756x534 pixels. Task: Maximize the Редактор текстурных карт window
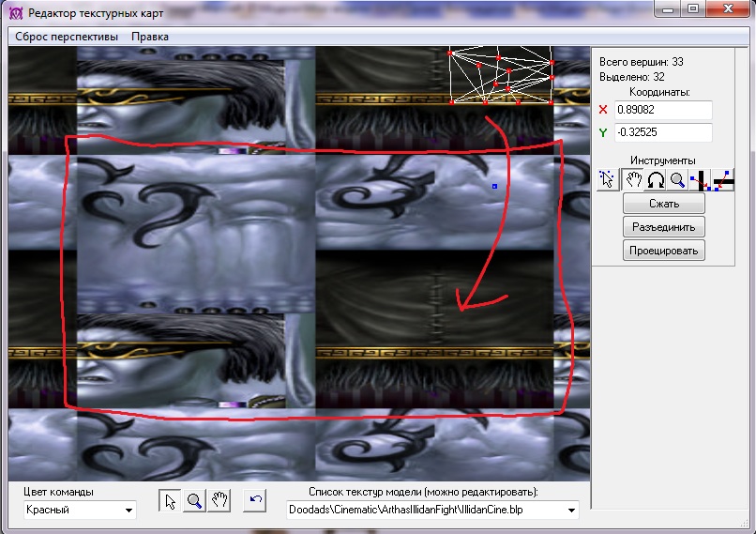pos(693,9)
